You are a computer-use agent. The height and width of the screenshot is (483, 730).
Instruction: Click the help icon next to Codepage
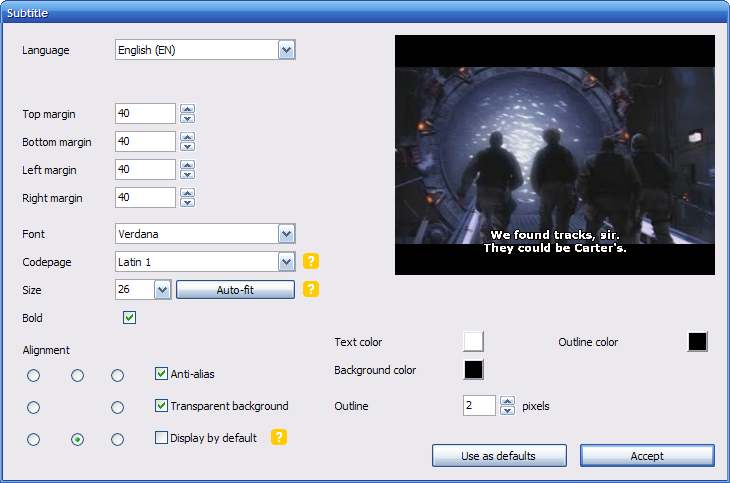pos(311,262)
